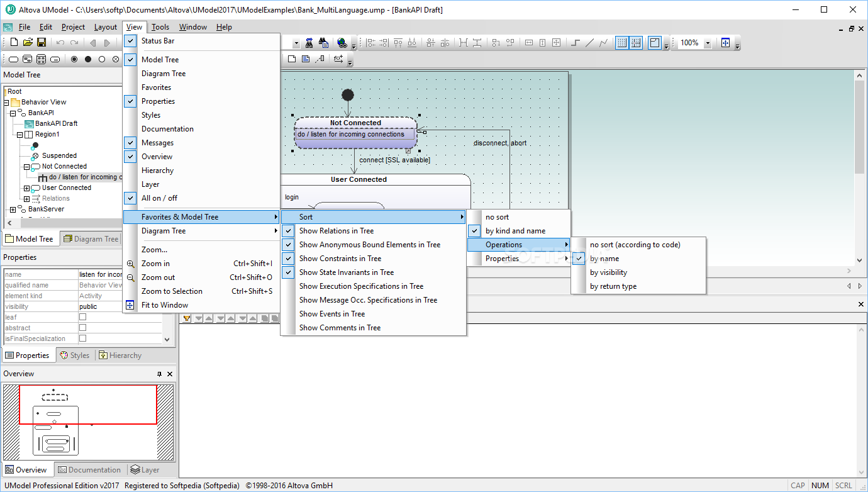This screenshot has height=492, width=868.
Task: Open the Properties sort submenu
Action: pos(519,259)
